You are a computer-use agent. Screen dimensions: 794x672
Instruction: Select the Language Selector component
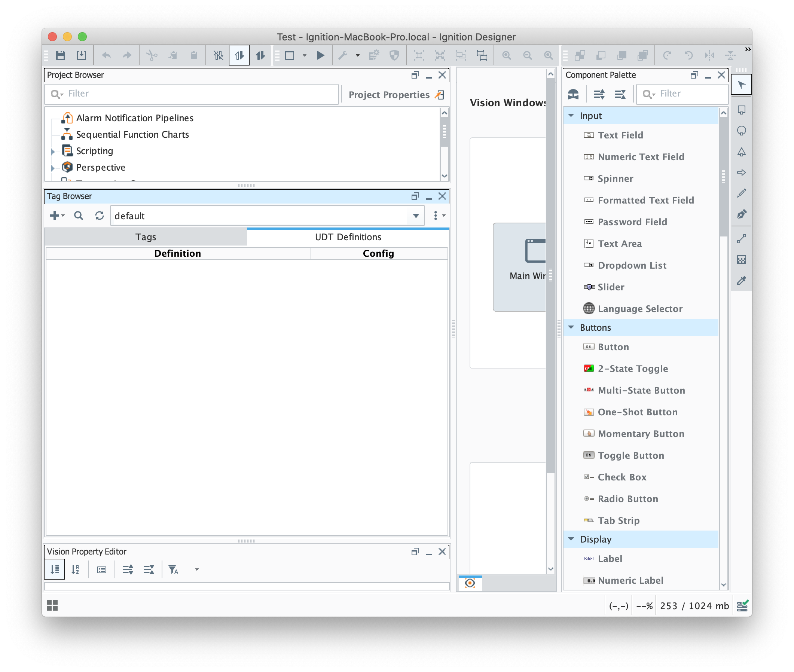point(633,309)
